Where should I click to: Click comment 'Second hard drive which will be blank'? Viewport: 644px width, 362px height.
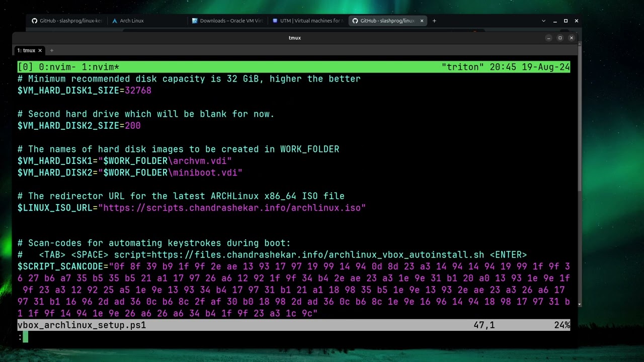point(146,114)
